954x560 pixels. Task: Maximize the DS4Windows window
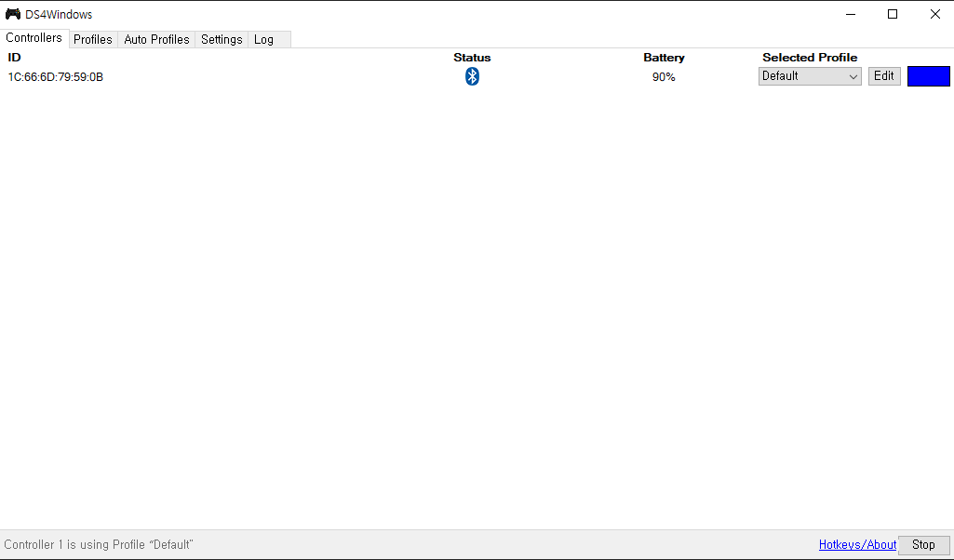click(893, 14)
